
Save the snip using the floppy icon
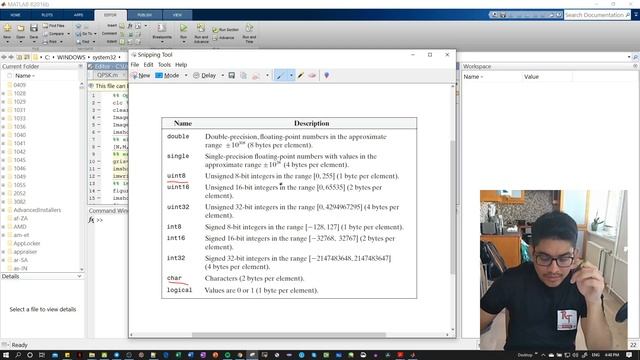point(231,76)
